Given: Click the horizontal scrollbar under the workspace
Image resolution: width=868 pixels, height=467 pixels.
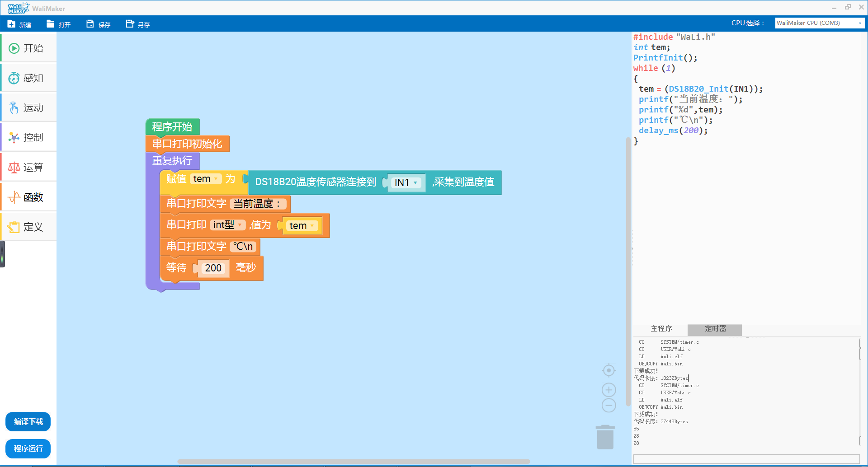Looking at the screenshot, I should (354, 462).
